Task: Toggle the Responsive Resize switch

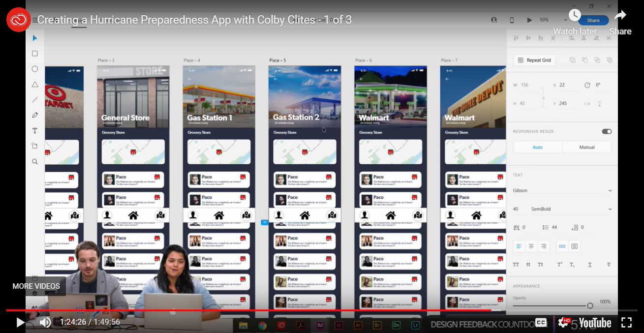Action: click(607, 131)
